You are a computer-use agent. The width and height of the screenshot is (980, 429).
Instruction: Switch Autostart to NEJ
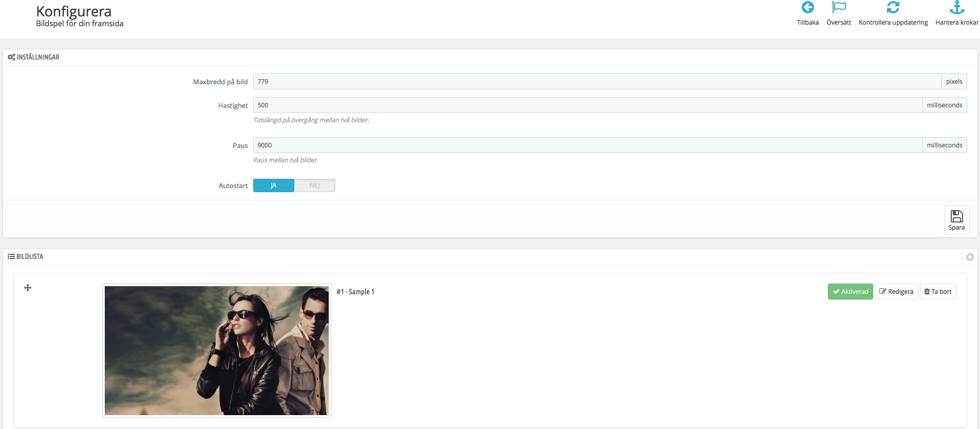[314, 185]
